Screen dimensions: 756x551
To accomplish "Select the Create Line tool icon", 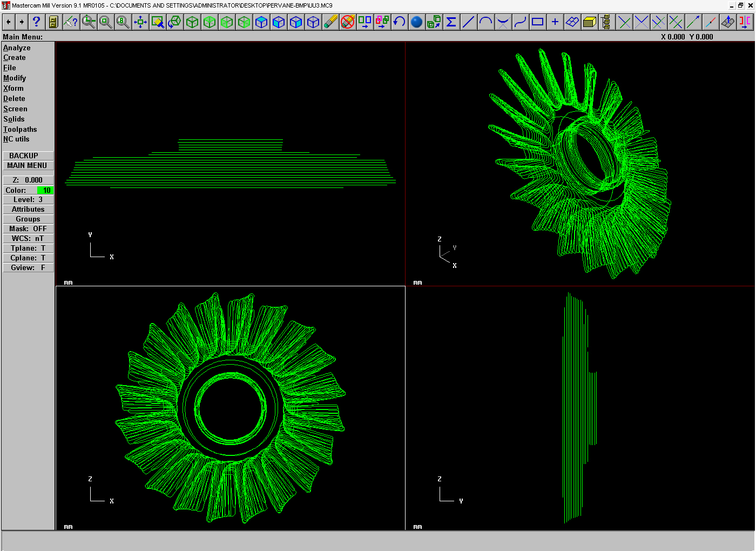I will point(468,22).
